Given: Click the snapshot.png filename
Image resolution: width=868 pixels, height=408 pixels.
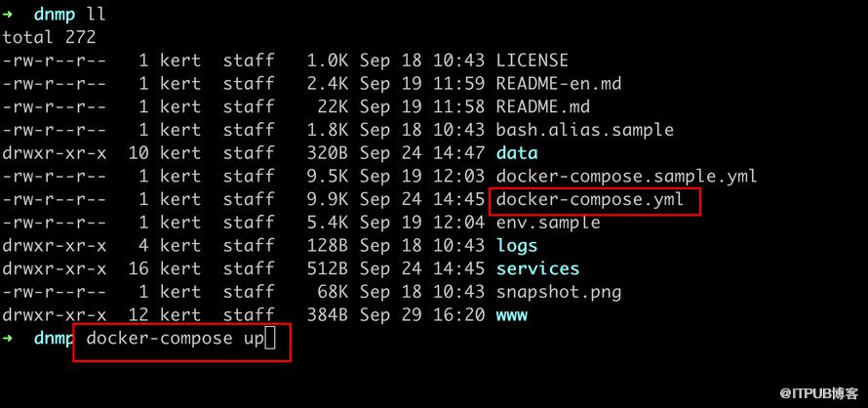Looking at the screenshot, I should click(x=559, y=292).
